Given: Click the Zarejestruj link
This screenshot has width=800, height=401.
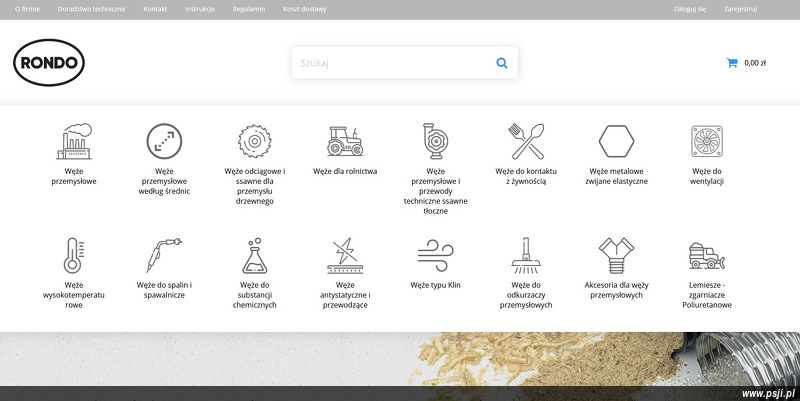Looking at the screenshot, I should pyautogui.click(x=740, y=9).
